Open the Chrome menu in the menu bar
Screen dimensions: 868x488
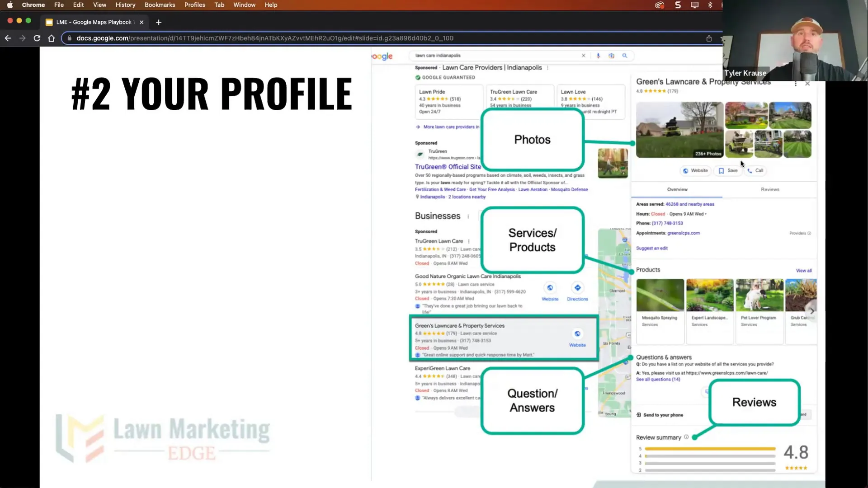33,5
